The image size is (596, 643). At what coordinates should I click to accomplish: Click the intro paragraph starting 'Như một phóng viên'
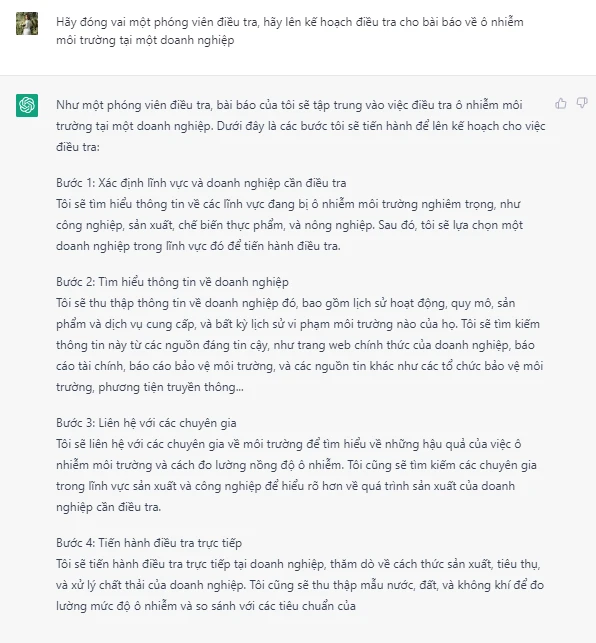tap(301, 126)
